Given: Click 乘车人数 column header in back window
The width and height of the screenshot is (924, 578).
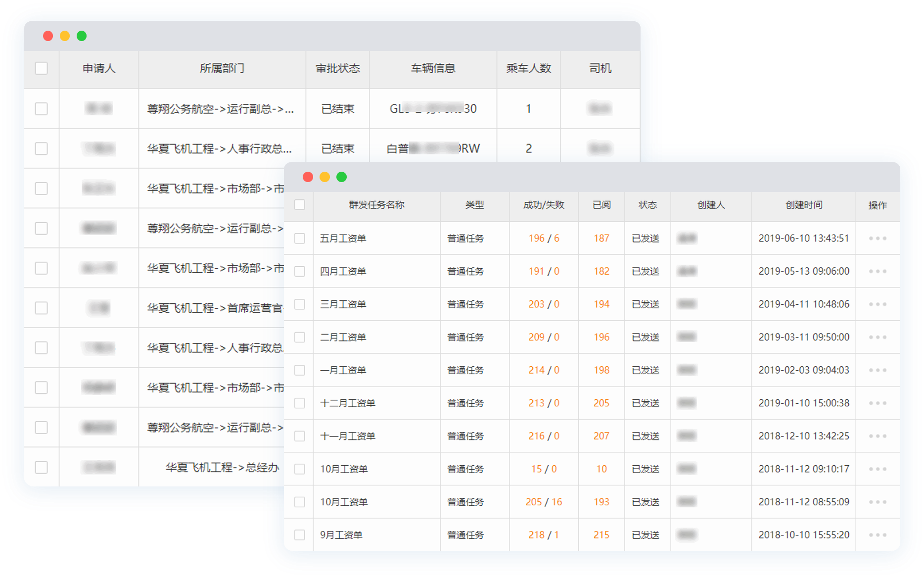Looking at the screenshot, I should coord(528,68).
